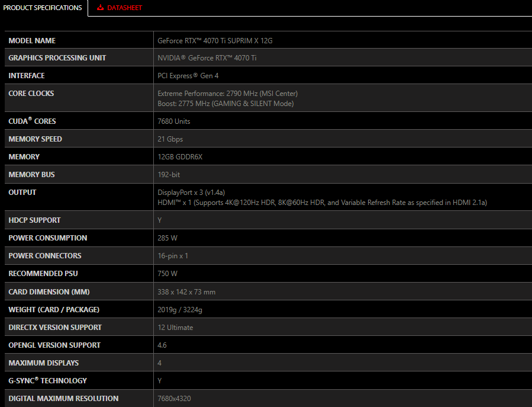Select the DIGITAL MAXIMUM RESOLUTION label
The image size is (532, 407).
point(63,399)
